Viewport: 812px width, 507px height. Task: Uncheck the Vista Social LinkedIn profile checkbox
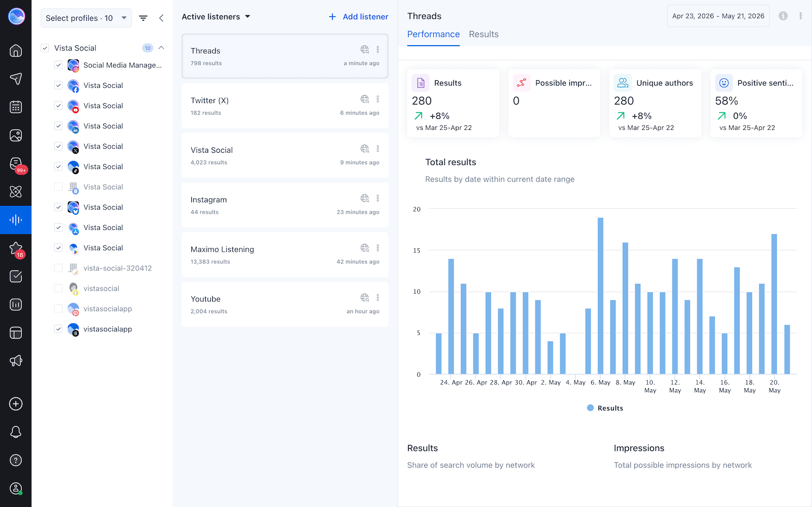58,126
